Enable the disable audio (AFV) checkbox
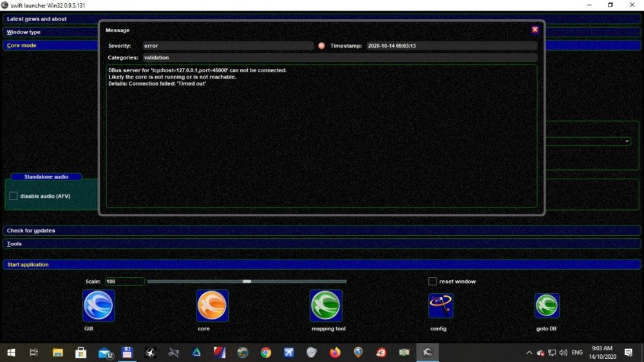This screenshot has width=644, height=362. click(x=14, y=196)
